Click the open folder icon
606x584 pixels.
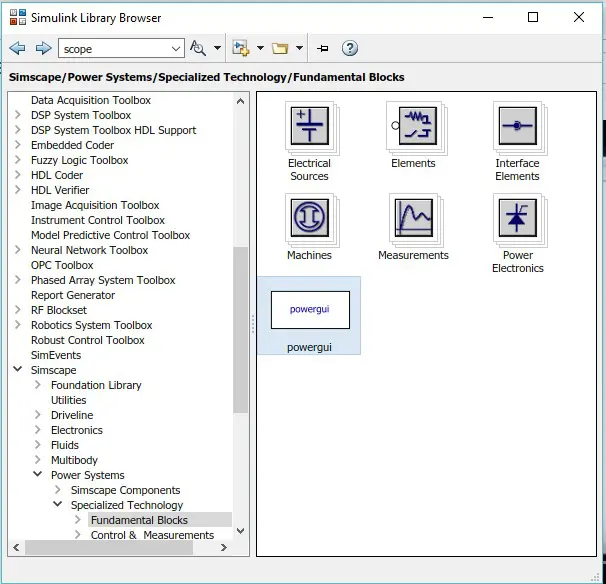(280, 48)
